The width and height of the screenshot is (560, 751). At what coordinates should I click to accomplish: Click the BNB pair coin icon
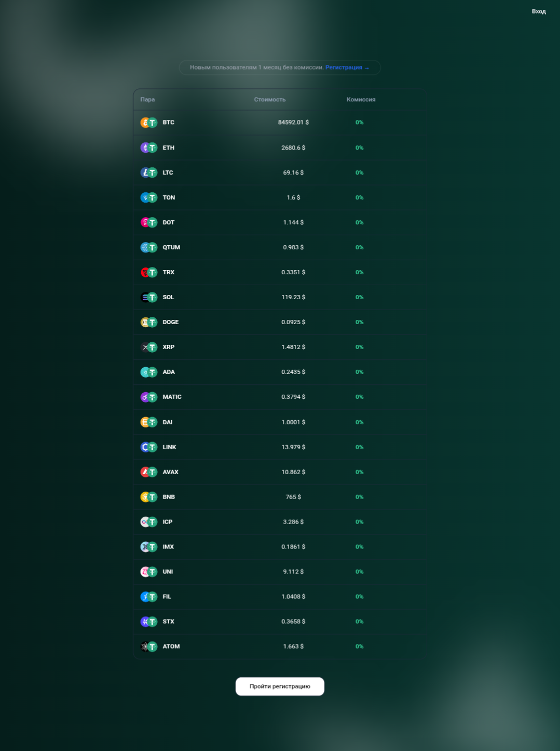148,497
